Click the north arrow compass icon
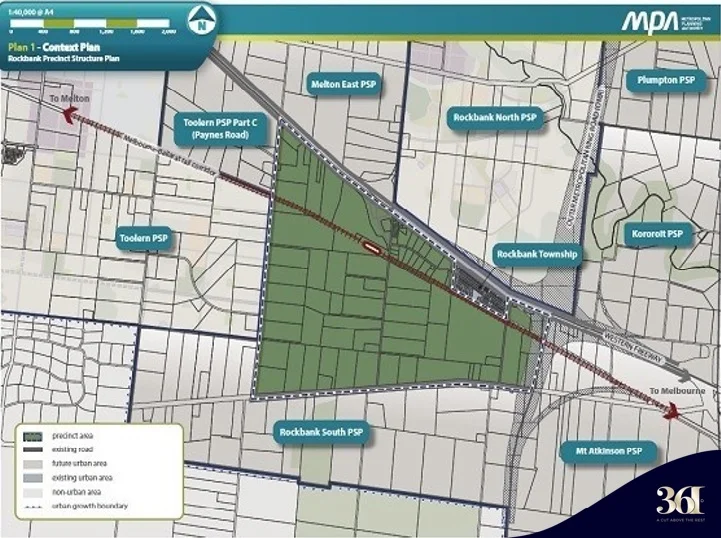This screenshot has height=538, width=721. pyautogui.click(x=204, y=19)
